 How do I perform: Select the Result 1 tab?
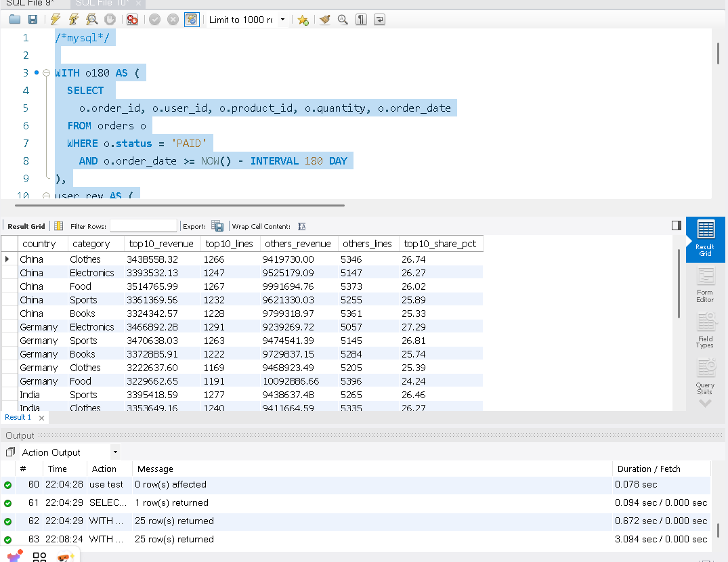point(18,417)
